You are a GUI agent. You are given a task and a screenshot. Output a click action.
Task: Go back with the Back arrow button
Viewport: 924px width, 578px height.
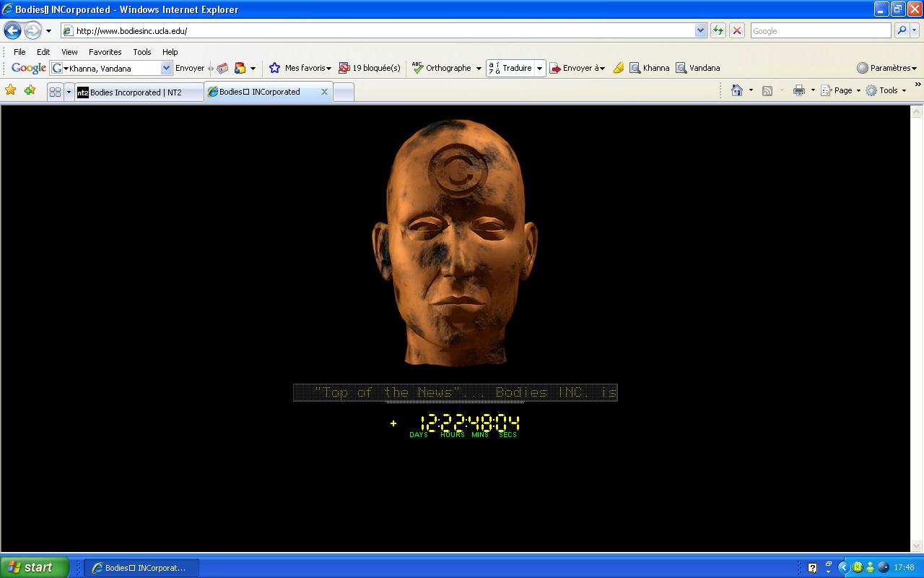(x=12, y=30)
